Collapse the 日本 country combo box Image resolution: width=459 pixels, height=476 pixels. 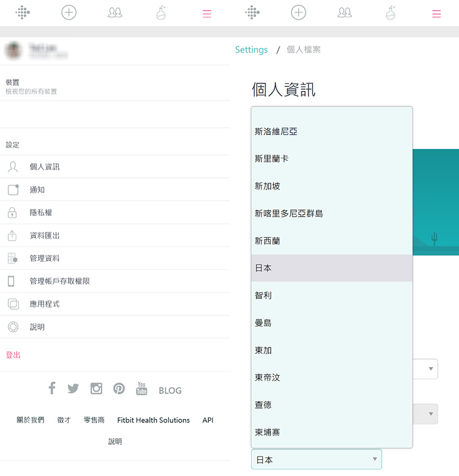coord(316,460)
